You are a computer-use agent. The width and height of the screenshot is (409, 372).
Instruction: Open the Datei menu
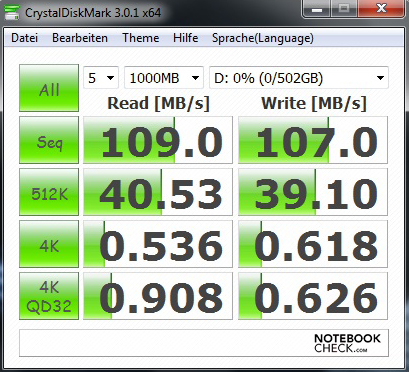pyautogui.click(x=24, y=38)
